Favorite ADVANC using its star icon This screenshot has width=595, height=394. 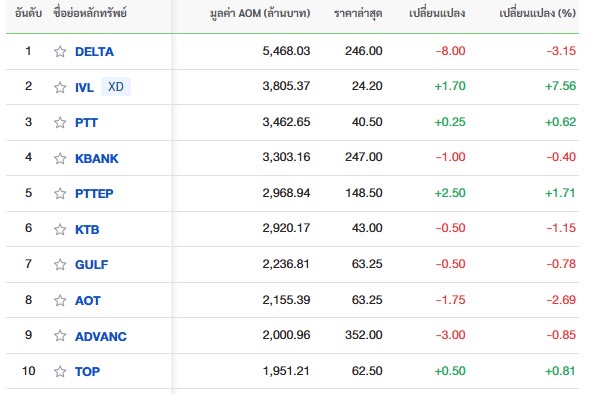(60, 336)
